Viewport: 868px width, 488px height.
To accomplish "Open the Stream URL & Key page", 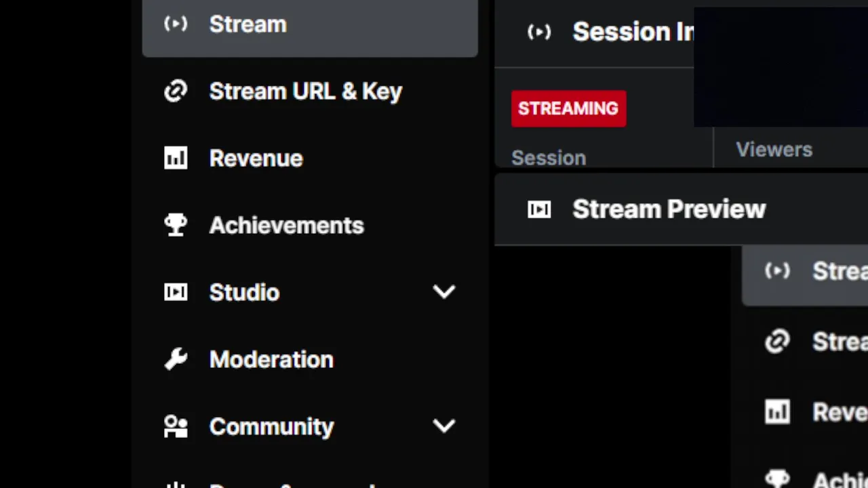I will (x=305, y=91).
